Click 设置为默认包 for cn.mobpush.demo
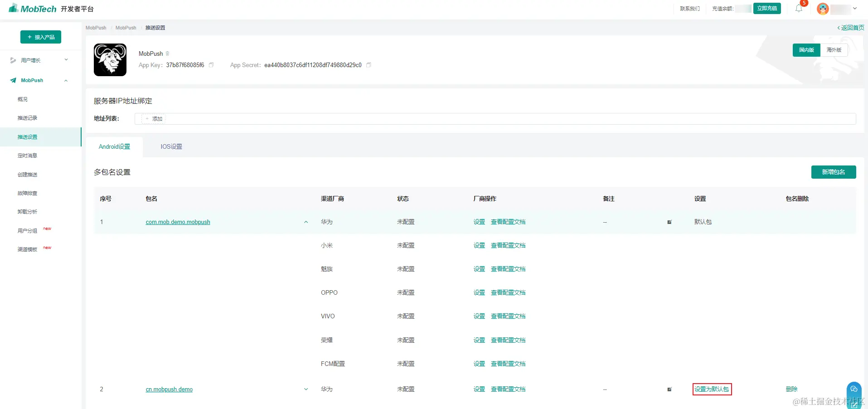The height and width of the screenshot is (409, 868). click(712, 389)
